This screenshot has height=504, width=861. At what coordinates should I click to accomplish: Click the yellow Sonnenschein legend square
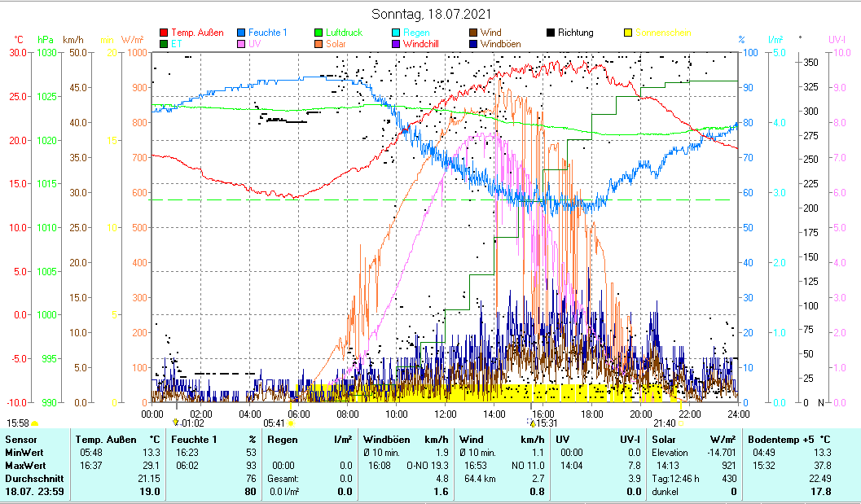tap(628, 33)
